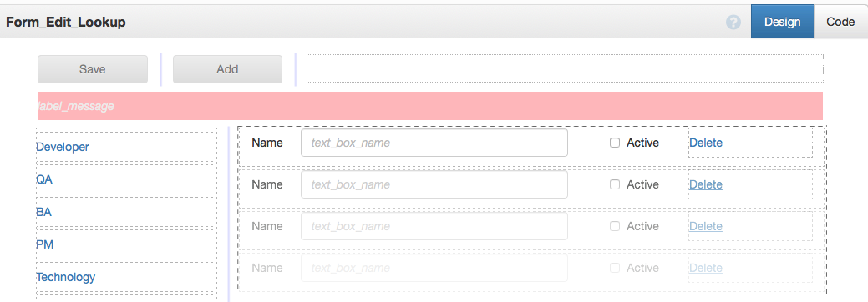Click the Delete link in the third row
Screen dimensions: 868x302
[x=706, y=226]
